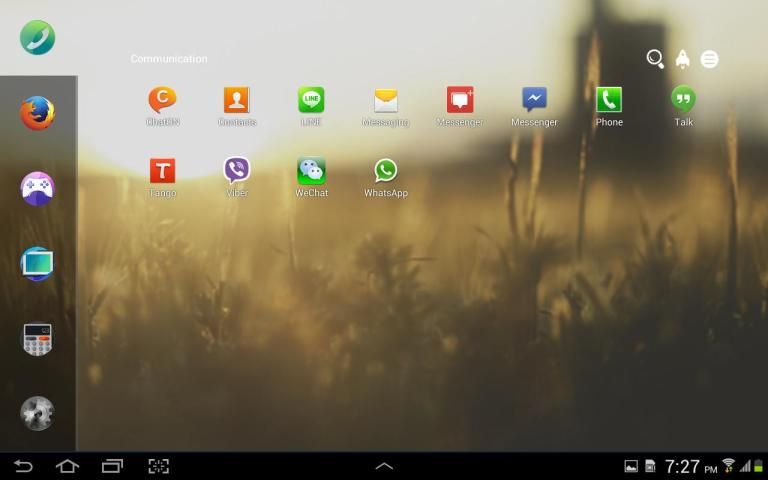Tap the Home button in navigation bar
This screenshot has width=768, height=480.
pos(67,466)
